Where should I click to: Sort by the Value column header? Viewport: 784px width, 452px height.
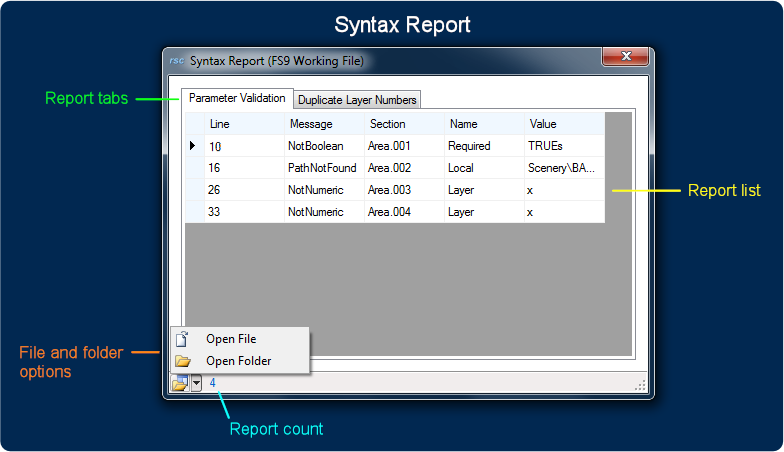[564, 124]
